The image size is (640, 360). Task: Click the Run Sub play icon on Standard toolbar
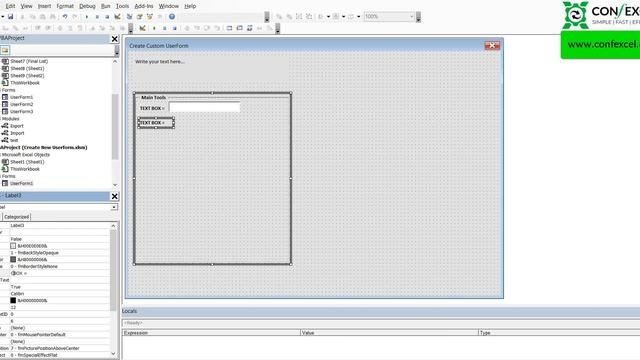coord(87,17)
